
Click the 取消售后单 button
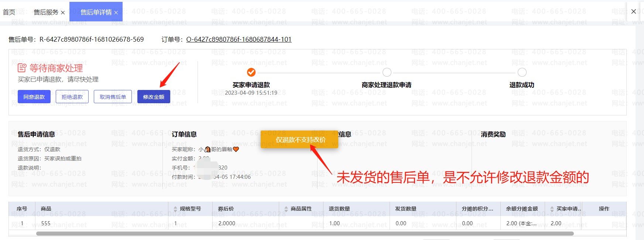(113, 97)
